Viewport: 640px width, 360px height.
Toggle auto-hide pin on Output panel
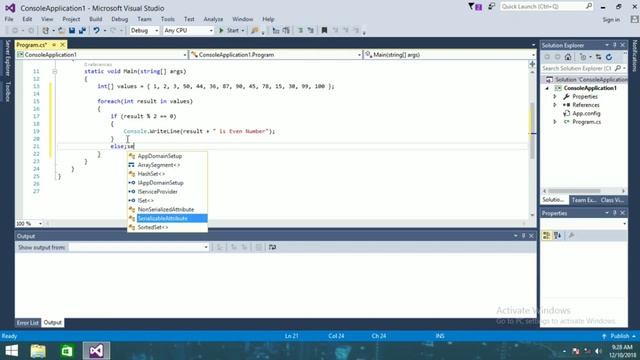pos(523,236)
